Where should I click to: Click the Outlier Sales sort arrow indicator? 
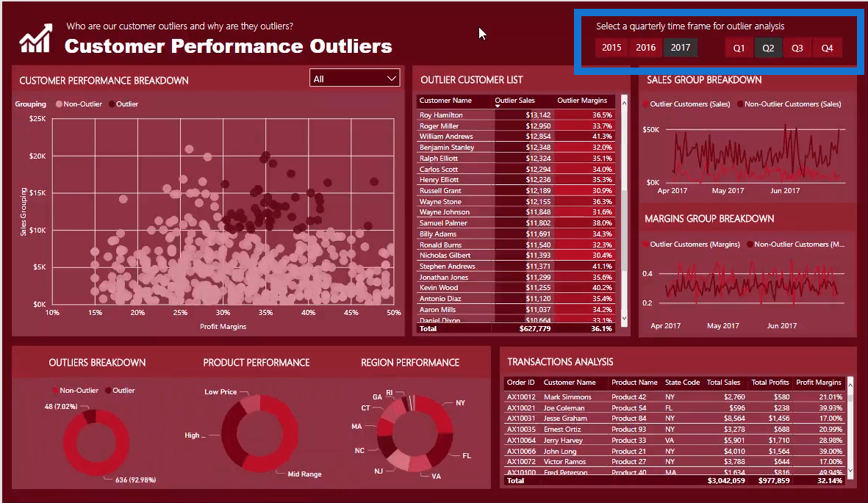tap(498, 106)
